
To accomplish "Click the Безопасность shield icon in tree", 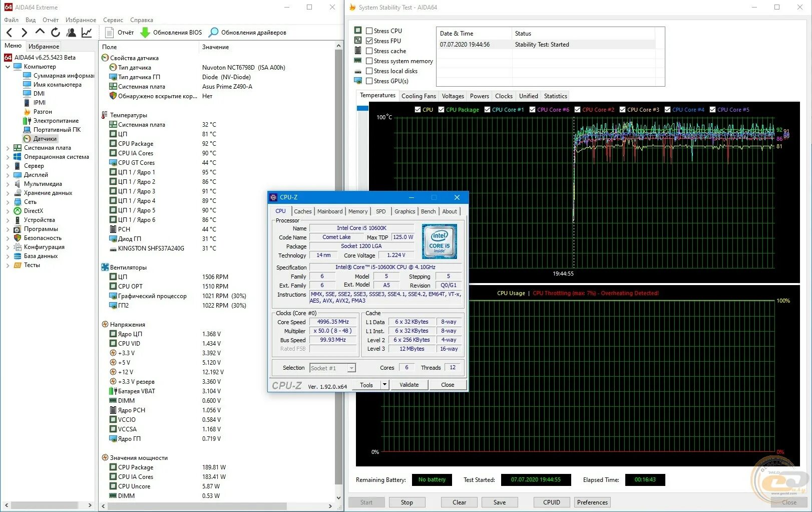I will point(18,238).
